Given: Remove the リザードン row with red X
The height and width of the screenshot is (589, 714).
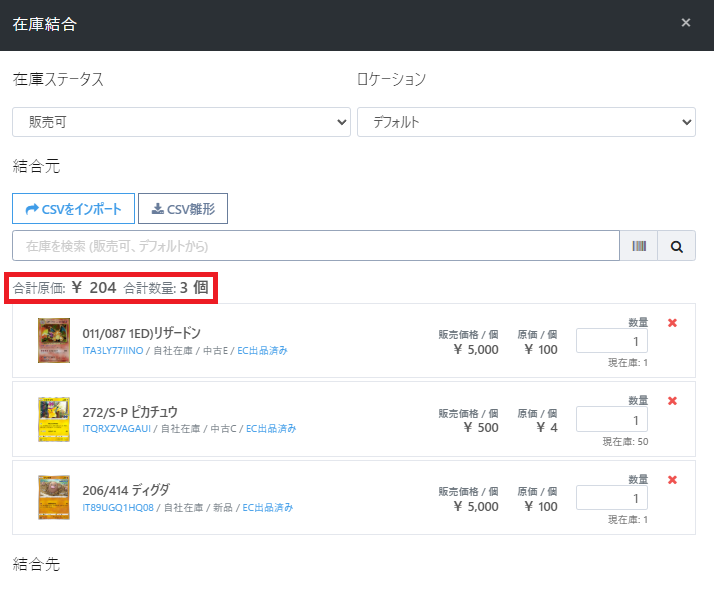Looking at the screenshot, I should 672,323.
